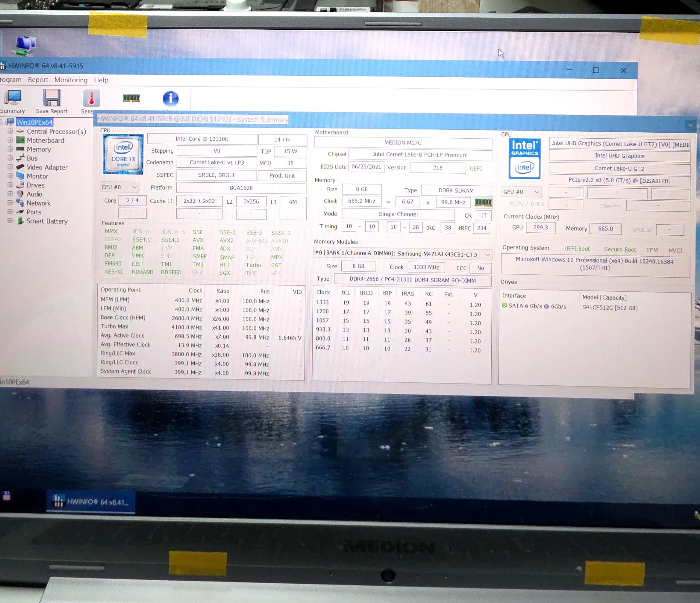Click the 'Intel Core i3-10110U' CPU name field
Image resolution: width=700 pixels, height=603 pixels.
[x=202, y=139]
